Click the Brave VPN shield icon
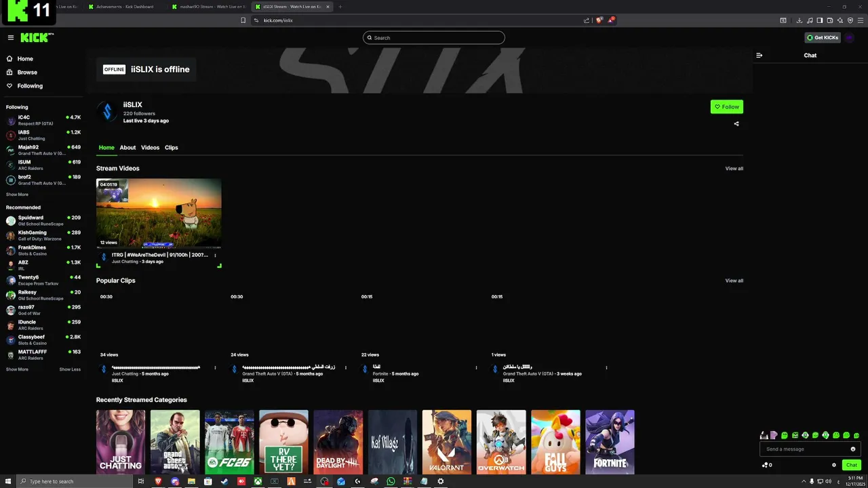The height and width of the screenshot is (488, 868). tap(850, 20)
